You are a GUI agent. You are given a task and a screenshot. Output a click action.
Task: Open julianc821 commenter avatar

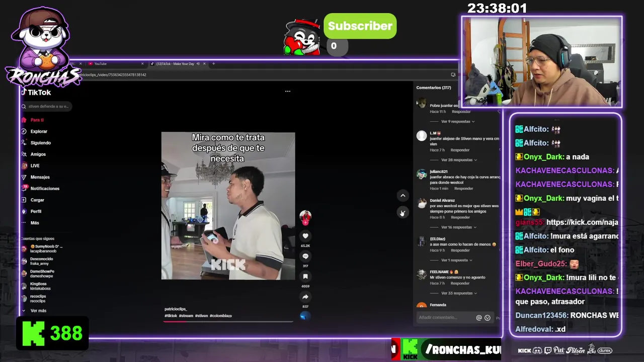(x=422, y=174)
